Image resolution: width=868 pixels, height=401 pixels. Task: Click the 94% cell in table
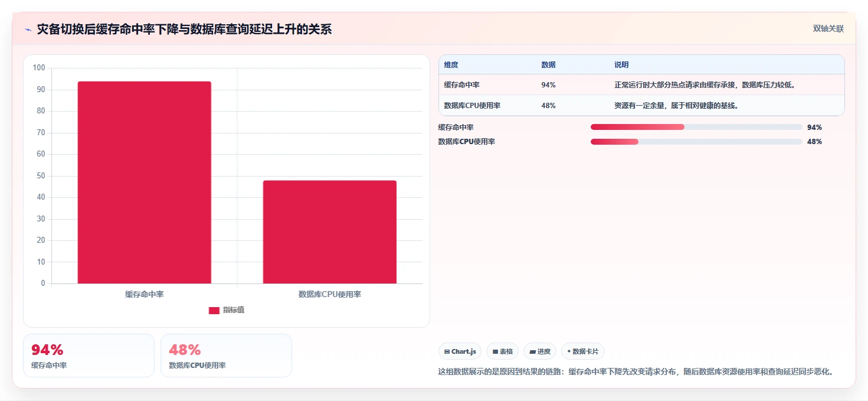548,85
